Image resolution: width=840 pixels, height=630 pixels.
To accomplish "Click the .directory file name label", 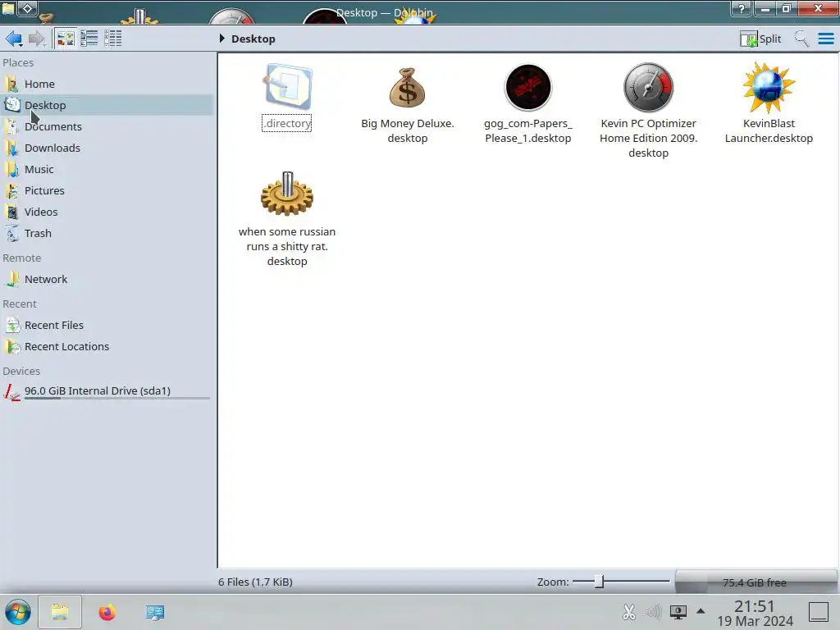I will (287, 123).
